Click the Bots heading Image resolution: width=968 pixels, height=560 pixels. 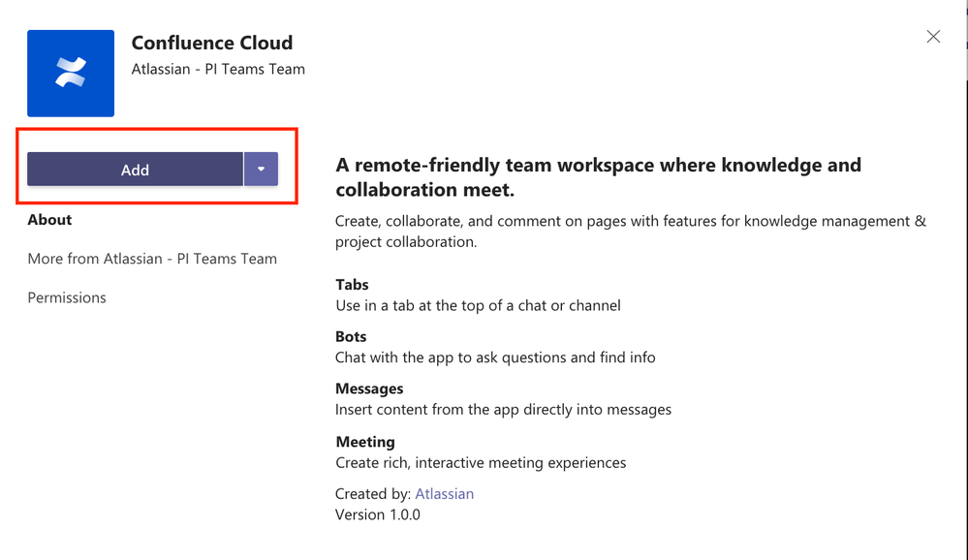351,336
